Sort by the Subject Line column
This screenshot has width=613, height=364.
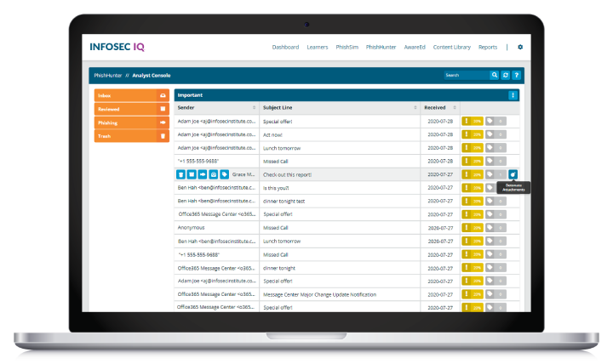click(415, 108)
